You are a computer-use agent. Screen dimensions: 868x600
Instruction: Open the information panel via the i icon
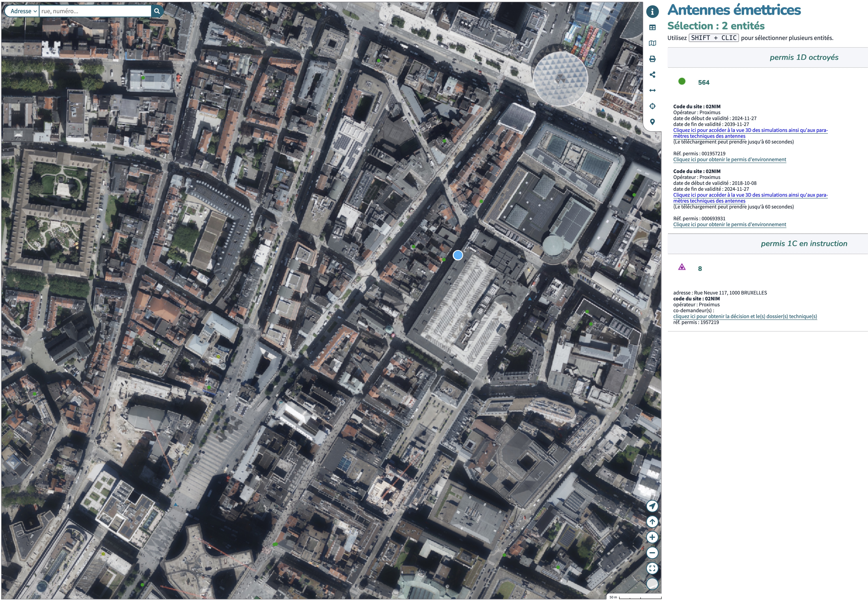coord(652,12)
